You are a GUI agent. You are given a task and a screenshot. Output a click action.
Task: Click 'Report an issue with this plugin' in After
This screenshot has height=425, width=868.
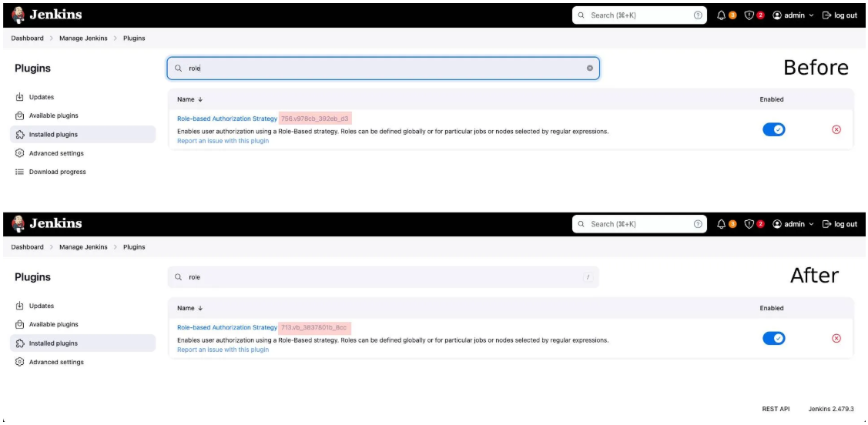pos(223,350)
